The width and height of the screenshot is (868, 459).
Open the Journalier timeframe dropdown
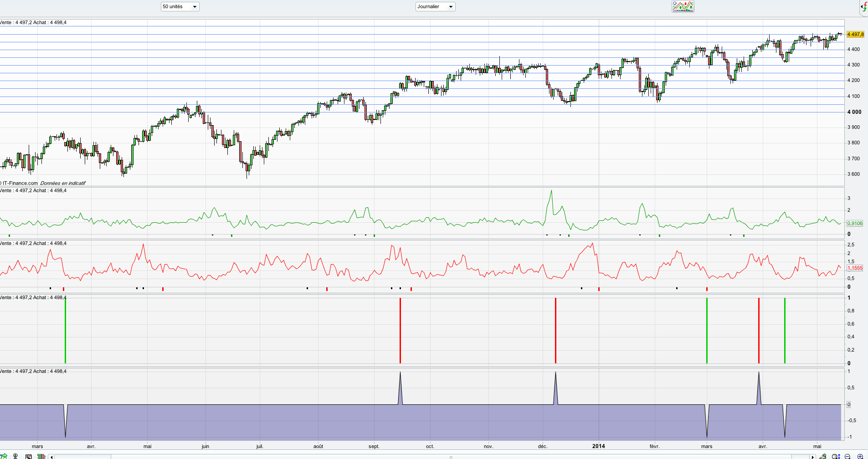(435, 6)
